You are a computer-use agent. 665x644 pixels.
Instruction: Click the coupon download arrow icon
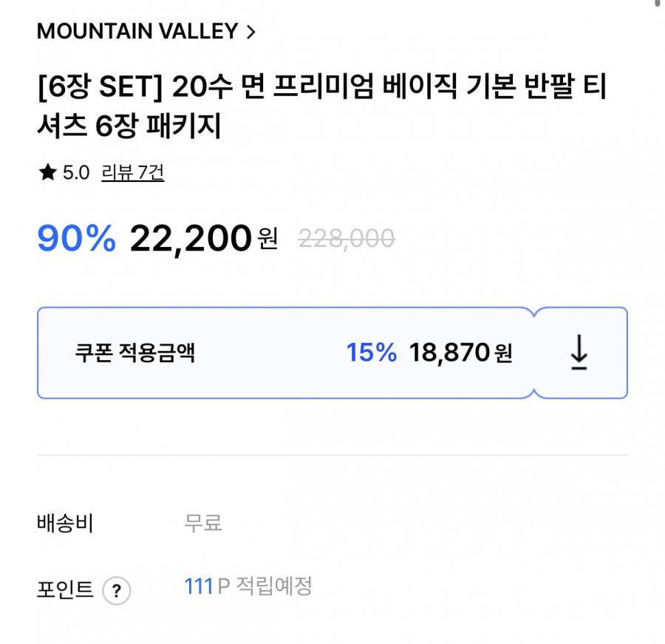[579, 353]
